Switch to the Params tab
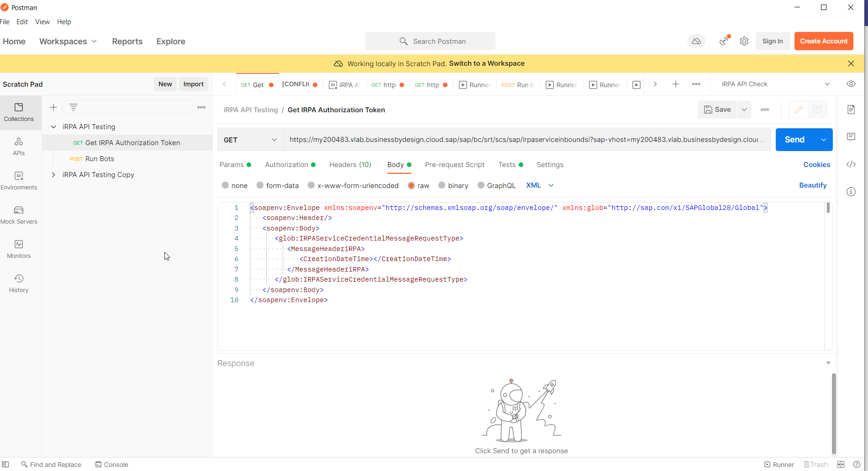Screen dimensions: 868x471 (x=235, y=165)
